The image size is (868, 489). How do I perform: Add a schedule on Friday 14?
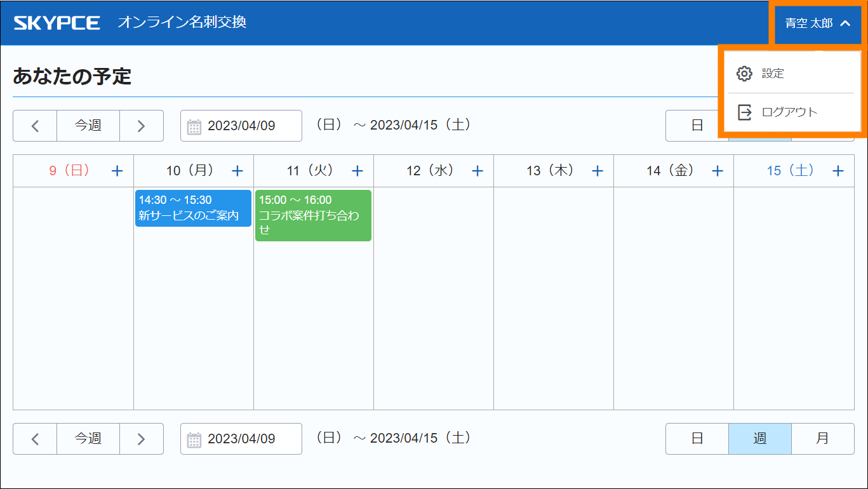click(718, 171)
